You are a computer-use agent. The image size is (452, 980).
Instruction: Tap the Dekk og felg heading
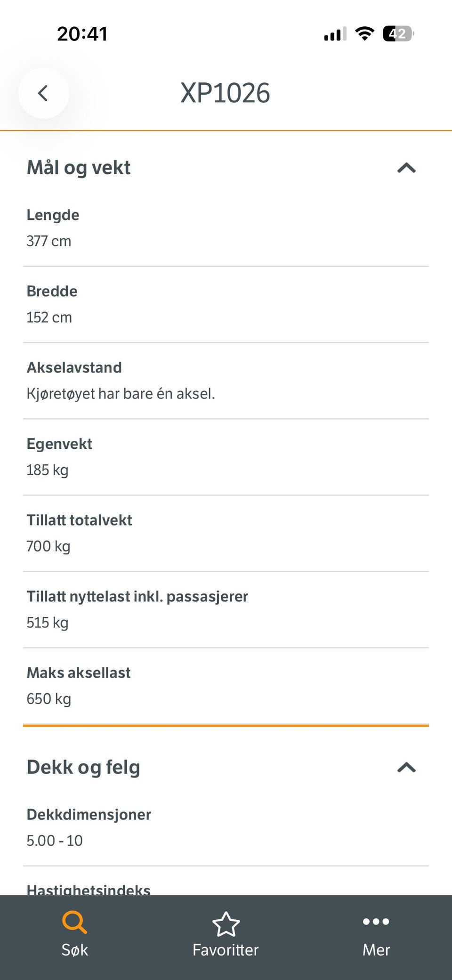pyautogui.click(x=83, y=767)
